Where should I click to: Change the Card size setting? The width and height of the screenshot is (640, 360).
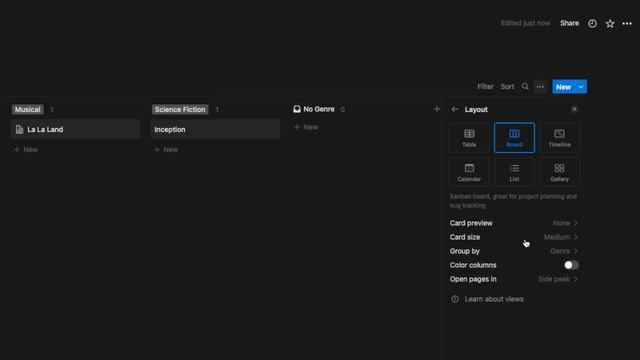pyautogui.click(x=514, y=237)
